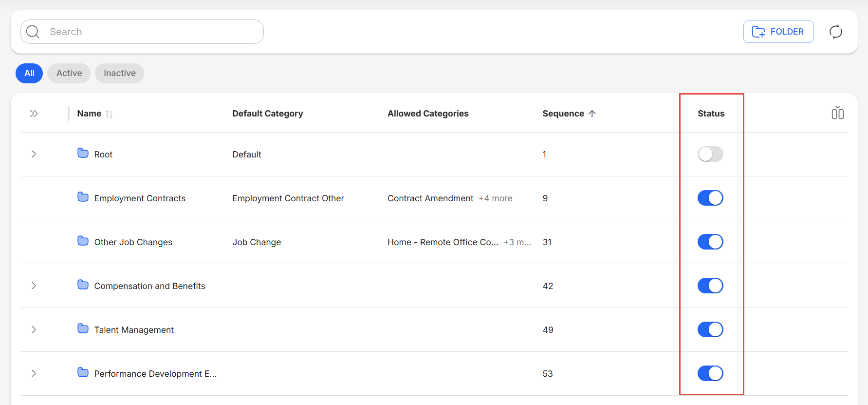Select the Inactive filter tab
This screenshot has height=405, width=868.
pyautogui.click(x=119, y=73)
